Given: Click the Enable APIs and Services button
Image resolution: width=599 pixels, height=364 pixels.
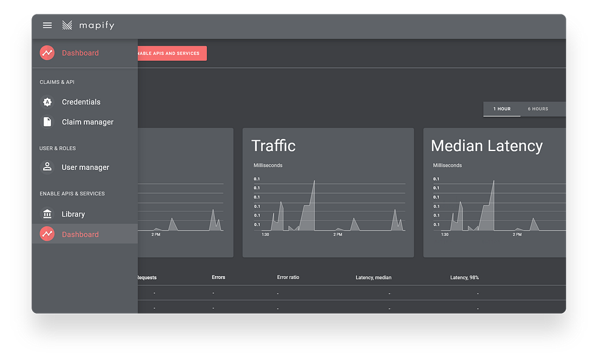Looking at the screenshot, I should [x=172, y=53].
